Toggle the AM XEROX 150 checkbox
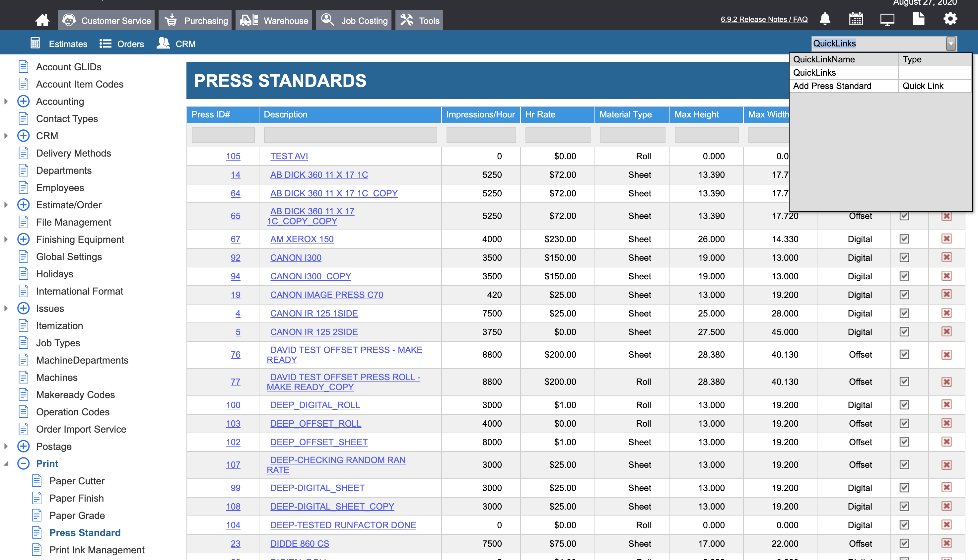This screenshot has width=978, height=560. pos(904,239)
